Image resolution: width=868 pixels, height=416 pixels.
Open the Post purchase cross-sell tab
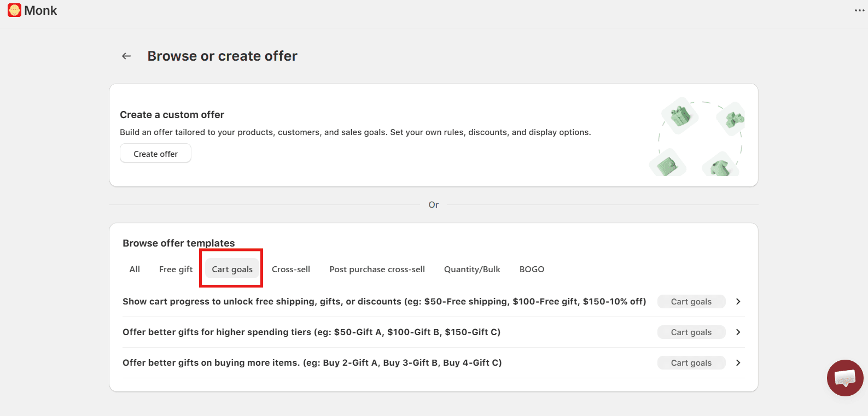[377, 269]
